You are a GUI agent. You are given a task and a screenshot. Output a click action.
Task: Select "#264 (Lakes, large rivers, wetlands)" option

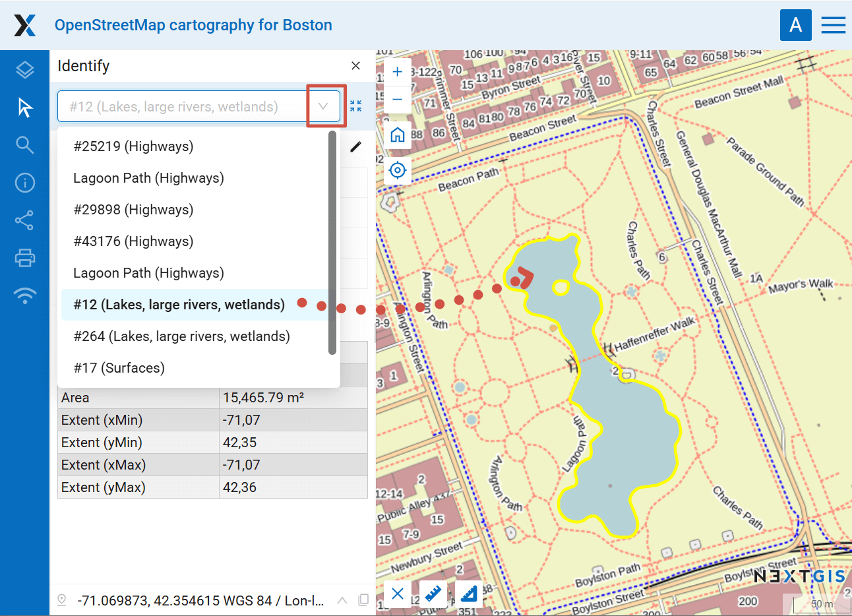coord(181,336)
